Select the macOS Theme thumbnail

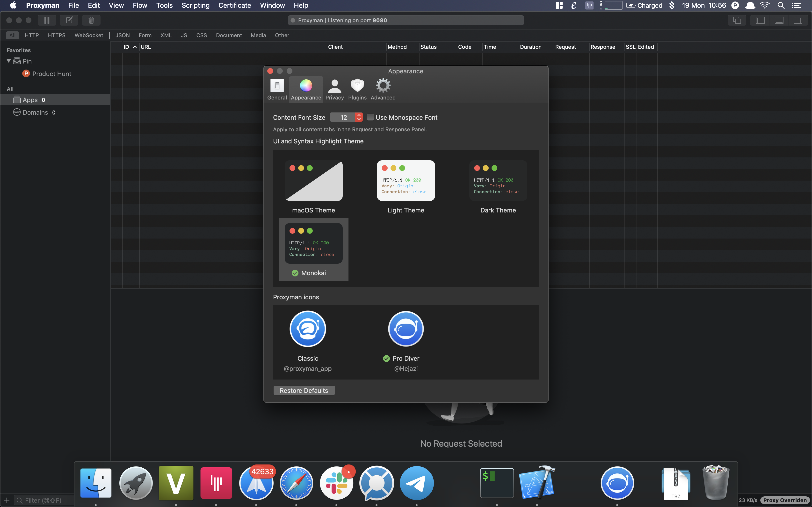pos(313,181)
